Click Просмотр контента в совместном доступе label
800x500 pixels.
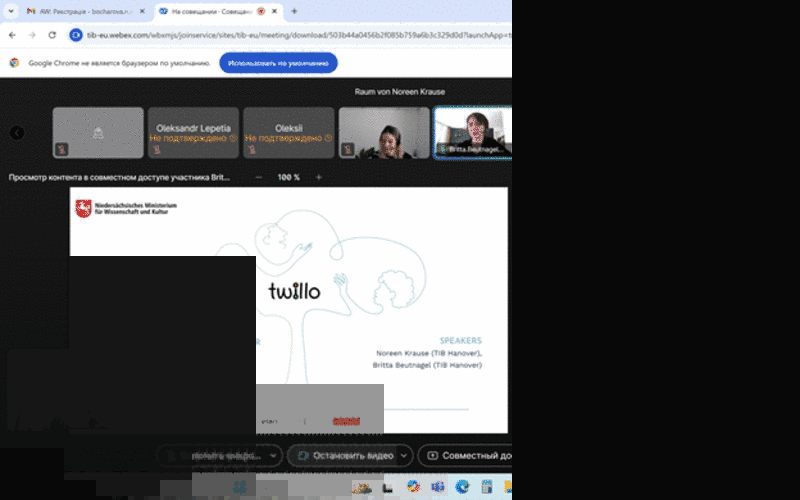pyautogui.click(x=119, y=178)
